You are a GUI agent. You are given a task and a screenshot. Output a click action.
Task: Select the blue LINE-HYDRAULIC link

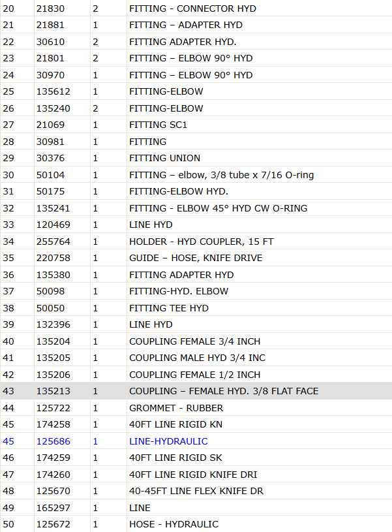click(x=168, y=441)
